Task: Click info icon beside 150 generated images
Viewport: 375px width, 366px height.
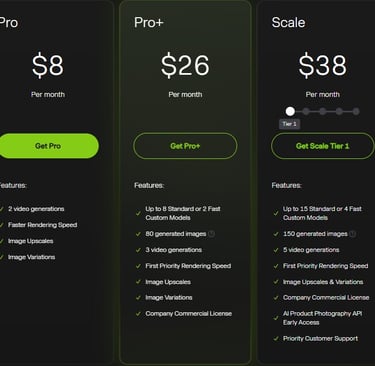Action: click(x=353, y=234)
